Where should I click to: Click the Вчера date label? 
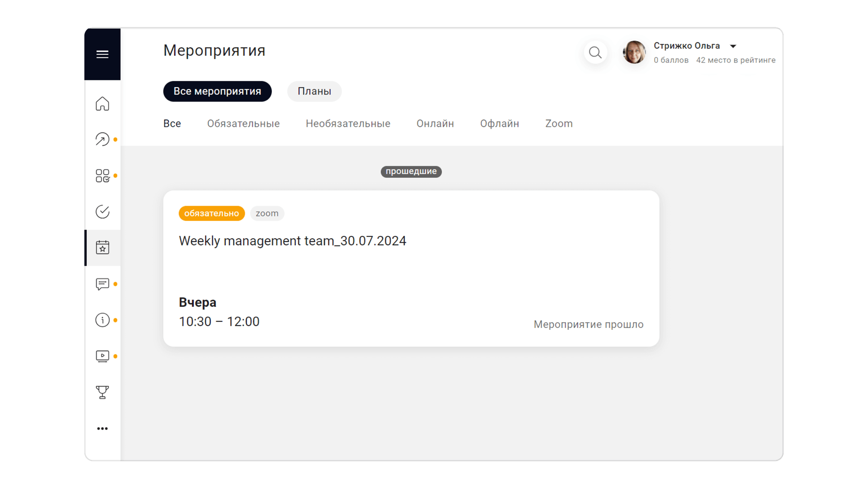click(x=198, y=302)
